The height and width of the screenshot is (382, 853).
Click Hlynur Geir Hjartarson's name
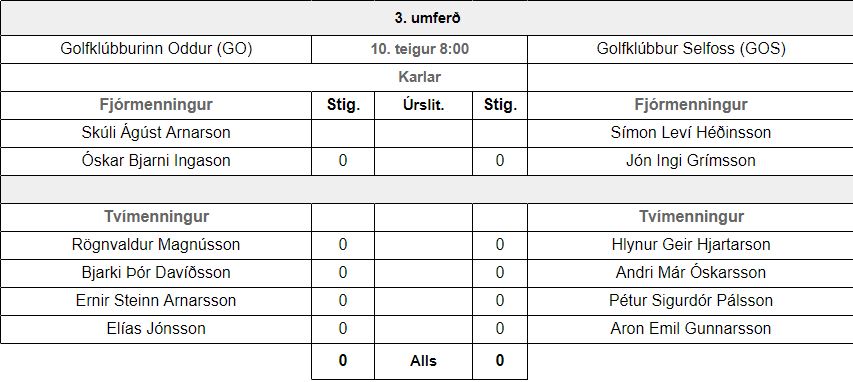coord(691,245)
